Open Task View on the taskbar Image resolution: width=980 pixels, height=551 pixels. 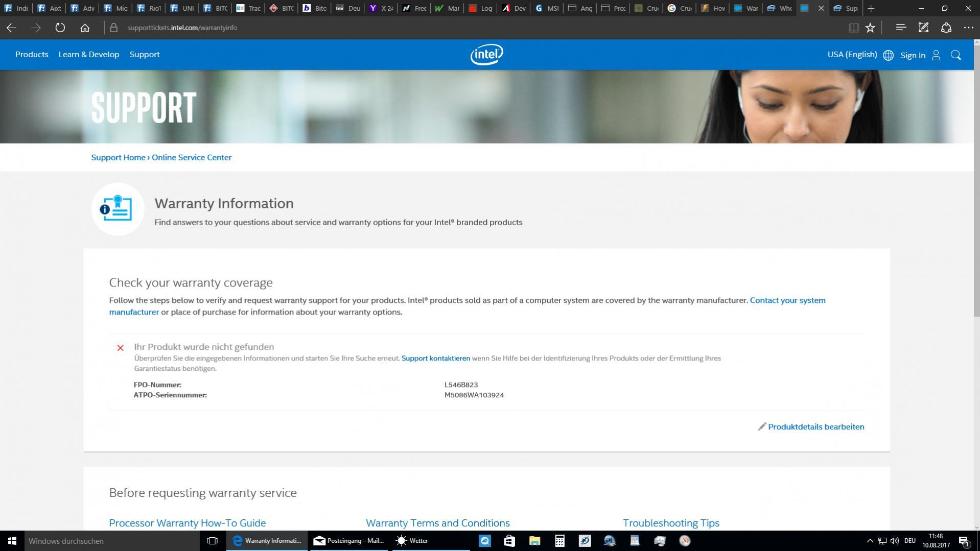click(x=213, y=541)
